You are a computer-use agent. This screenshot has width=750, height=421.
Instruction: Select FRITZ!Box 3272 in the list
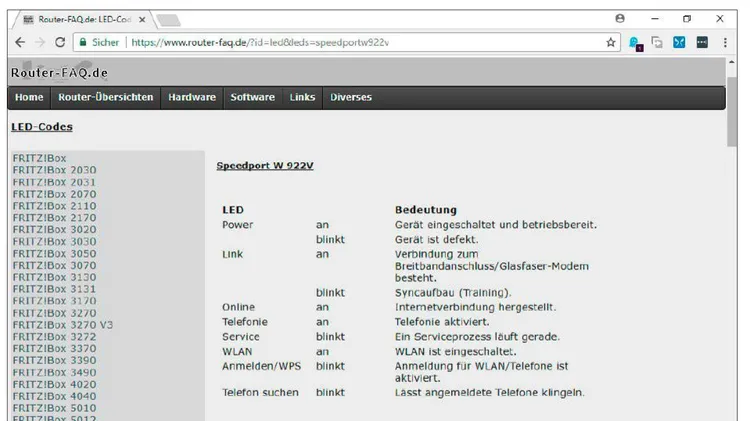pyautogui.click(x=55, y=337)
